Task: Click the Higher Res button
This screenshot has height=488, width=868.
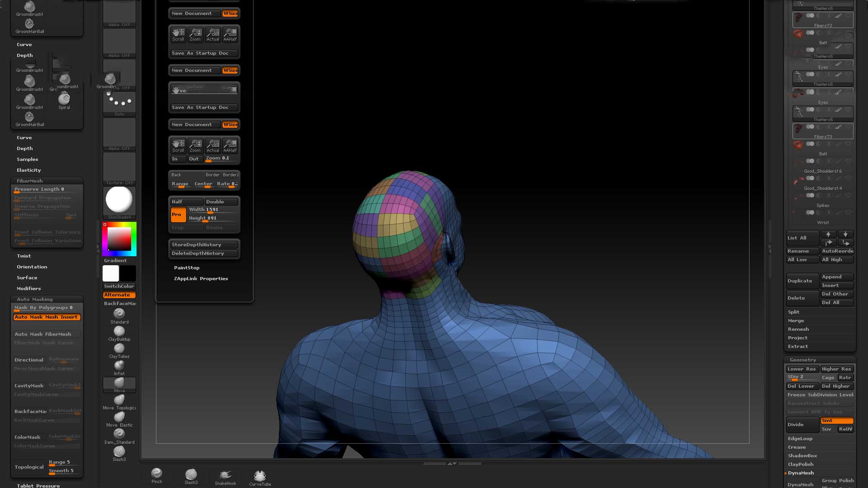Action: tap(837, 369)
